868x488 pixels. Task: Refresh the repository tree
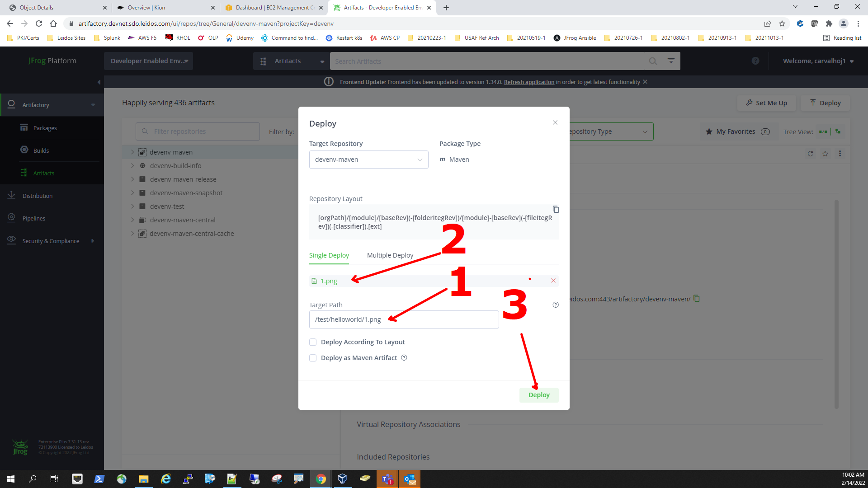coord(811,154)
